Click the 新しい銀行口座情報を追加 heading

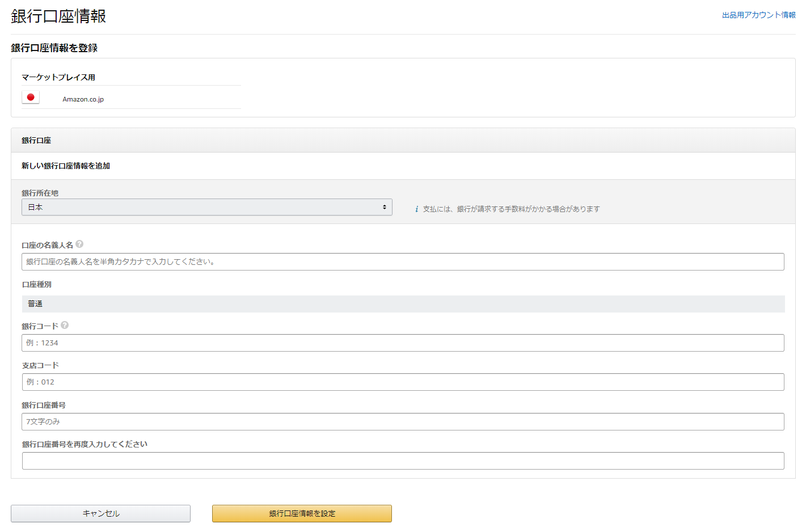[x=65, y=166]
